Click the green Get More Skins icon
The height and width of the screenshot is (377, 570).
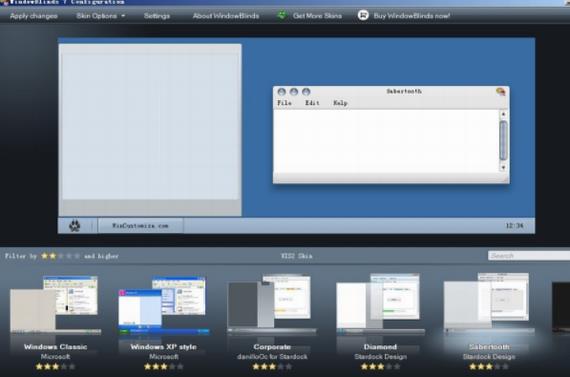282,15
